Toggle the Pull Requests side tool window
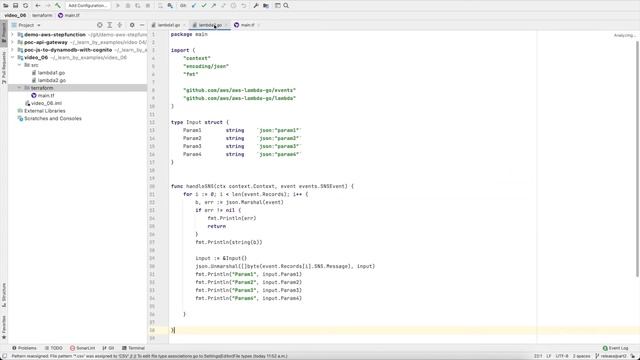 4,67
